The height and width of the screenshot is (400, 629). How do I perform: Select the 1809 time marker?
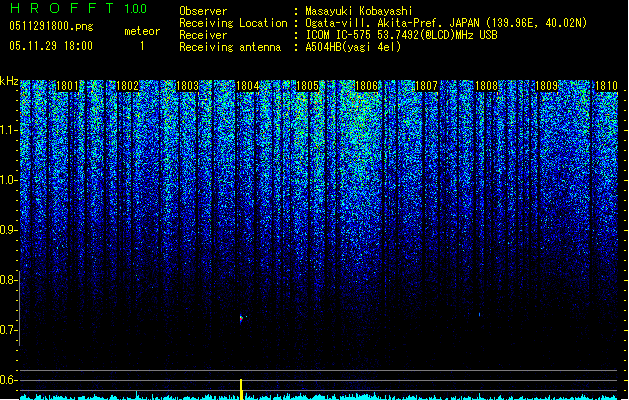click(546, 86)
